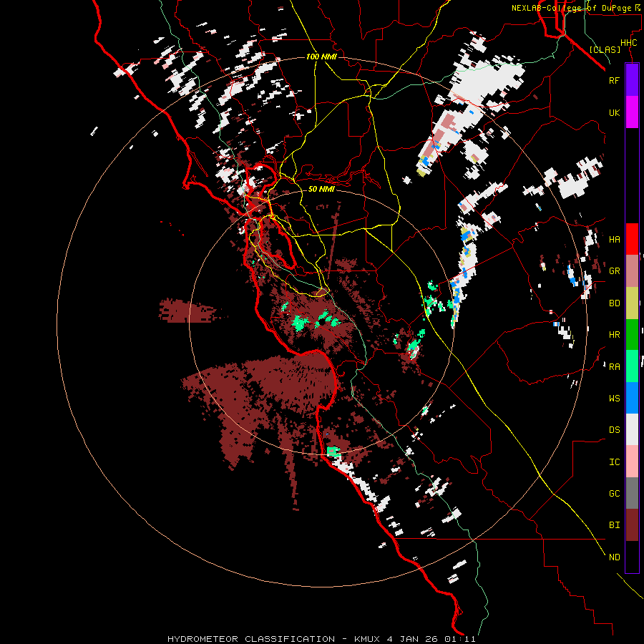The height and width of the screenshot is (644, 644).
Task: Select the GC gray legend swatch
Action: coord(632,493)
